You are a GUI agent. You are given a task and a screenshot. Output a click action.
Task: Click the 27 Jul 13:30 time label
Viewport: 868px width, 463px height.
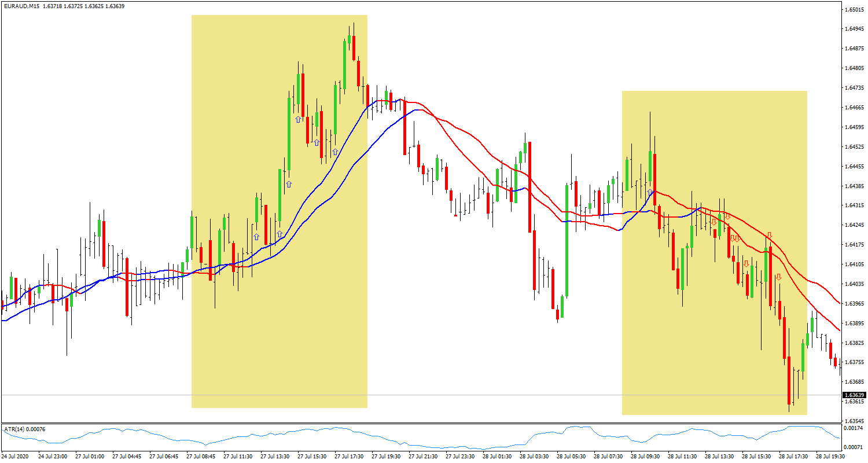pyautogui.click(x=275, y=457)
